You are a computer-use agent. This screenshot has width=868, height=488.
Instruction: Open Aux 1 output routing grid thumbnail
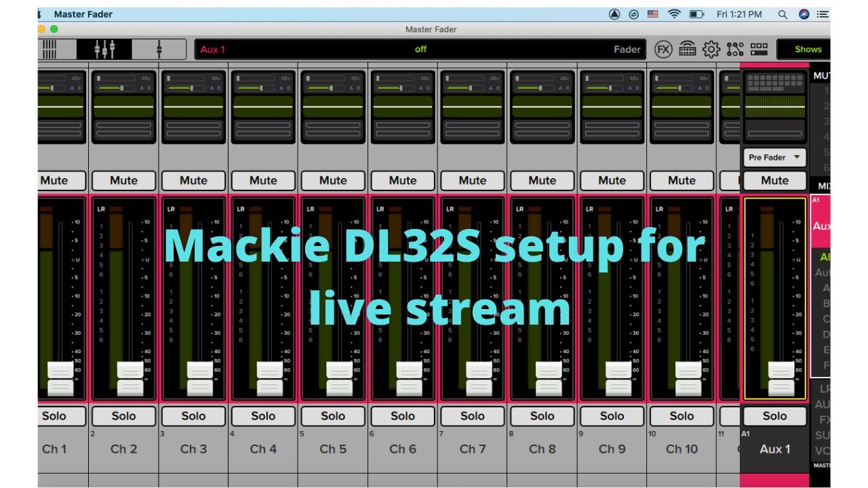pos(774,83)
